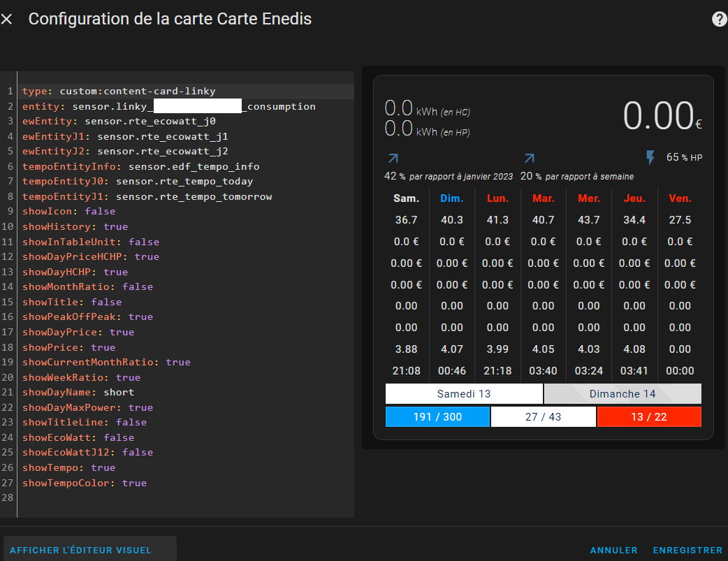Viewport: 728px width, 561px height.
Task: Click the arrow icon above semaine ratio
Action: (x=530, y=159)
